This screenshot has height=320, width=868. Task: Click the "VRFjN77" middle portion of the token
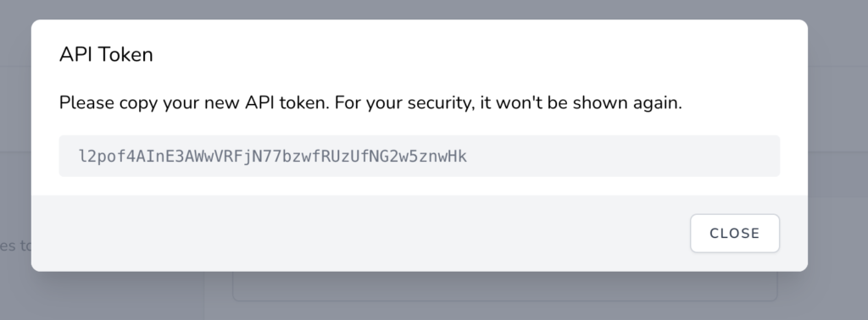tap(248, 157)
